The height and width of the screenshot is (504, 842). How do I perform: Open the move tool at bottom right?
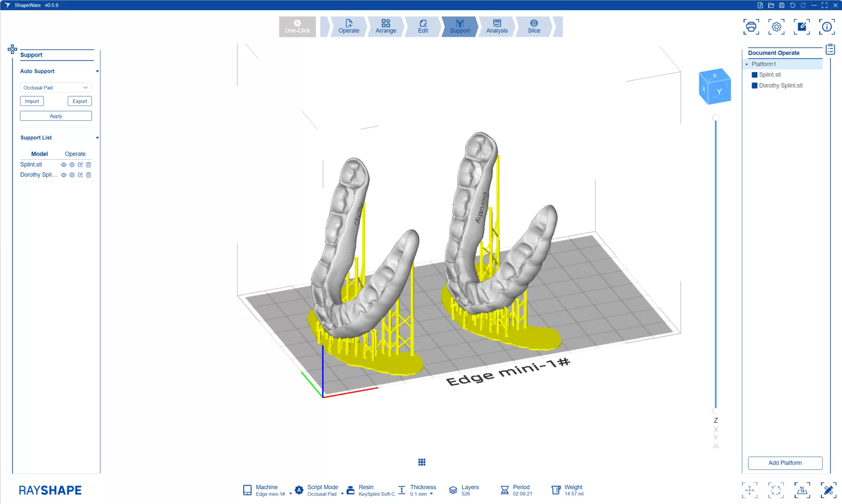(750, 490)
